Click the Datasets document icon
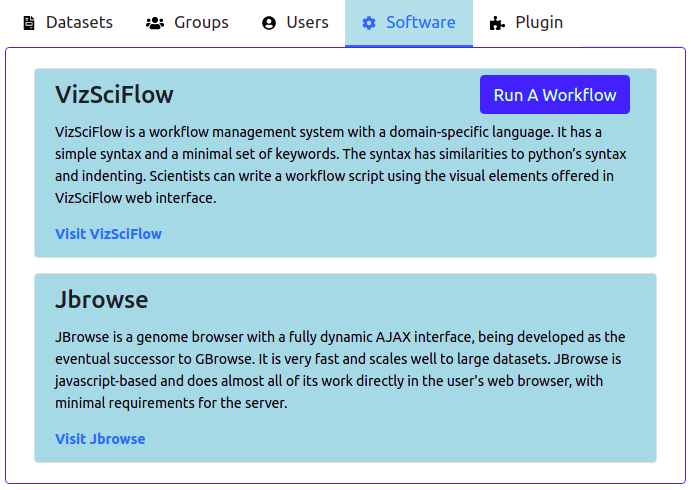The image size is (691, 490). (29, 23)
